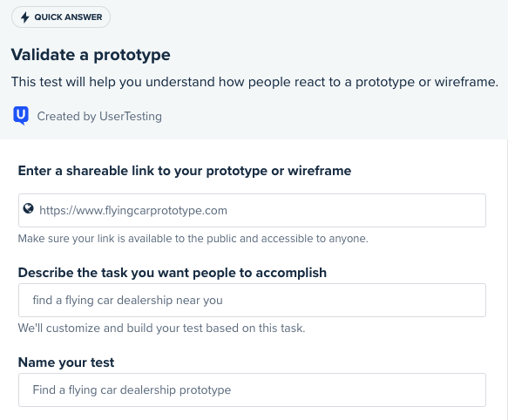Click 'Find a flying car dealership prototype' placeholder
This screenshot has width=508, height=420.
[132, 390]
